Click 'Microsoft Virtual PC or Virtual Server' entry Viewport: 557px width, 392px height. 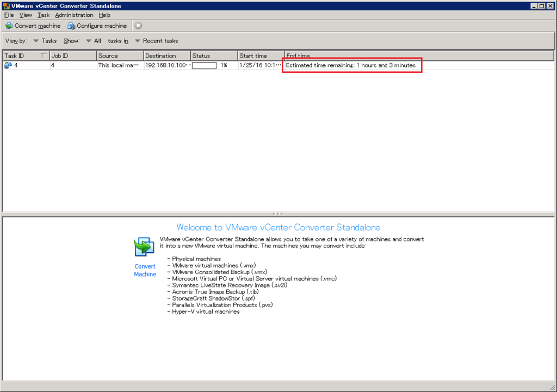pos(252,279)
